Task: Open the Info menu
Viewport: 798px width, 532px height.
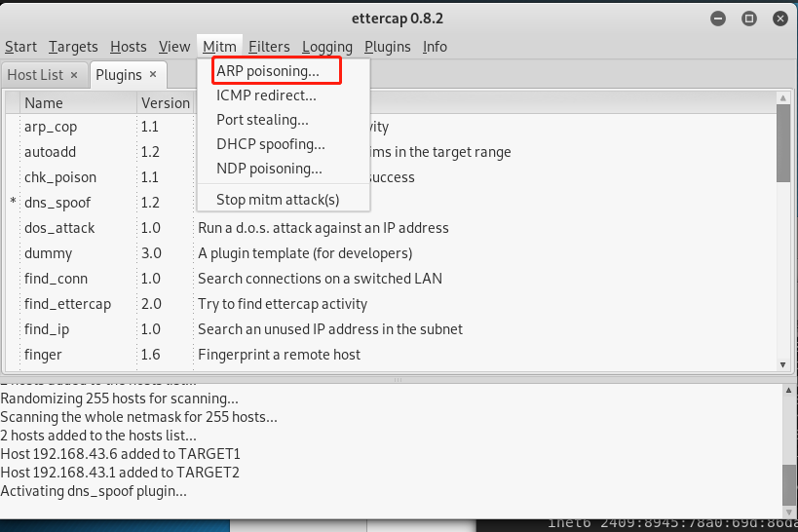Action: [435, 47]
